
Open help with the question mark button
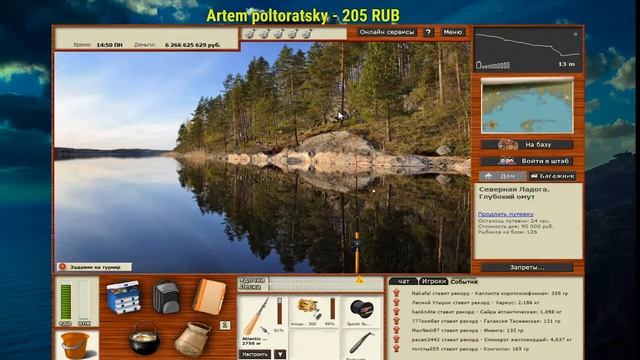[x=428, y=32]
